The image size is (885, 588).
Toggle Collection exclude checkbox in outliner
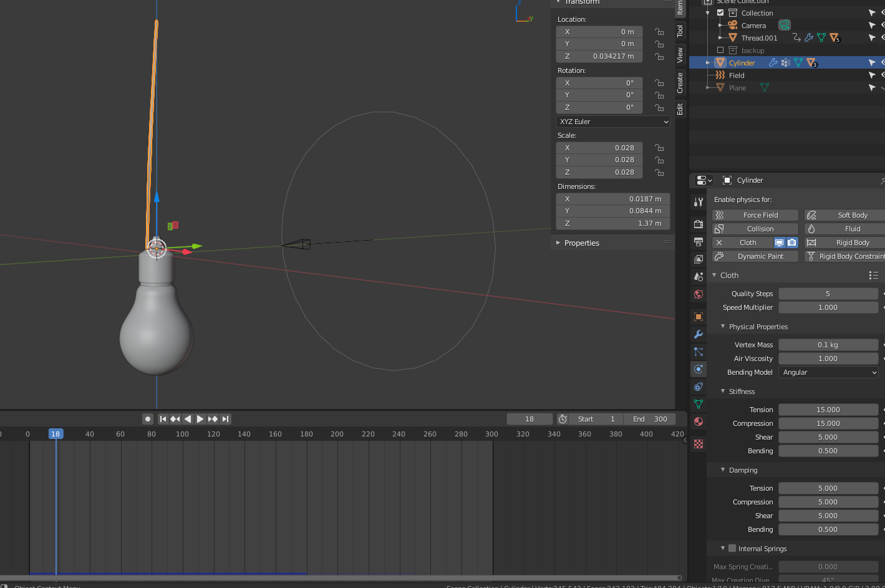coord(720,12)
